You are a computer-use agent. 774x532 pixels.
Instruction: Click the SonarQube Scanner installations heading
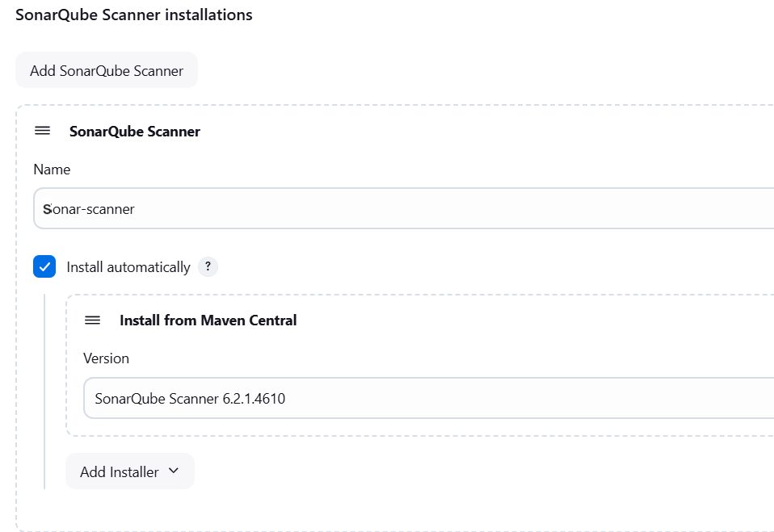coord(134,15)
